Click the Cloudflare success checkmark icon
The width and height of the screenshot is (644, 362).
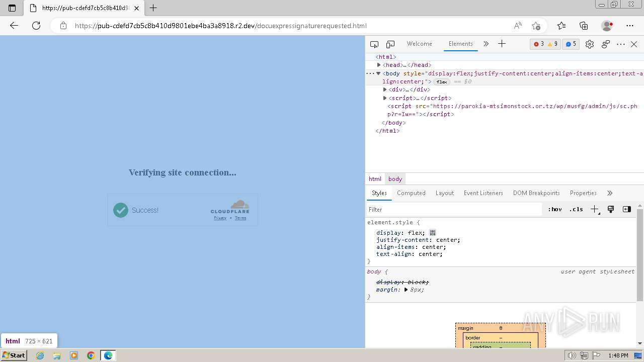point(121,210)
